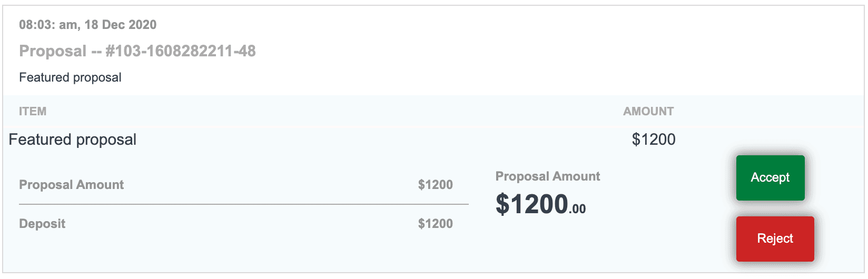Image resolution: width=868 pixels, height=279 pixels.
Task: Click the word Proposal in the title
Action: [53, 51]
